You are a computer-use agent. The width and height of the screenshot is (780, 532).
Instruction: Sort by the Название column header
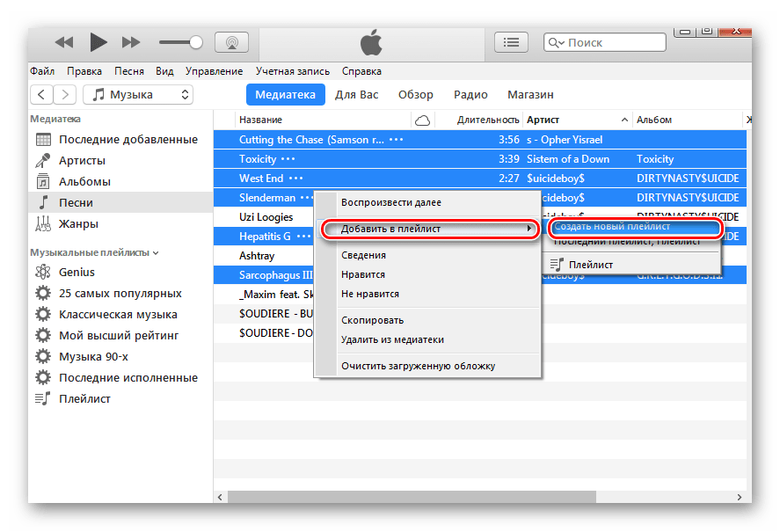click(x=323, y=120)
